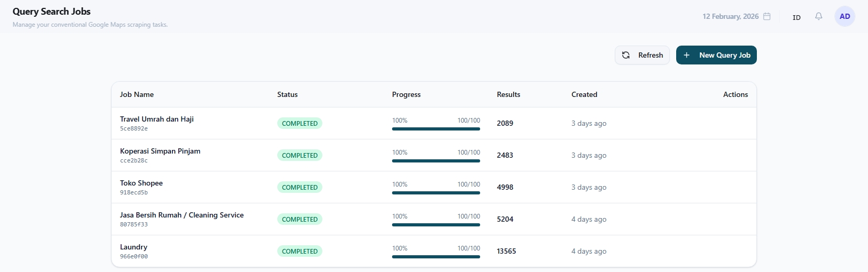
Task: Click the Status column header
Action: click(287, 94)
